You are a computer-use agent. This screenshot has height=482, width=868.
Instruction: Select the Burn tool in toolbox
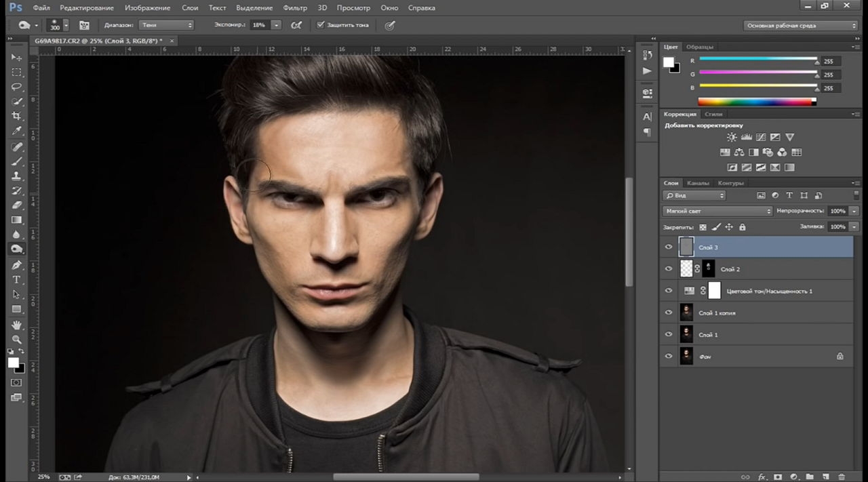(x=16, y=249)
